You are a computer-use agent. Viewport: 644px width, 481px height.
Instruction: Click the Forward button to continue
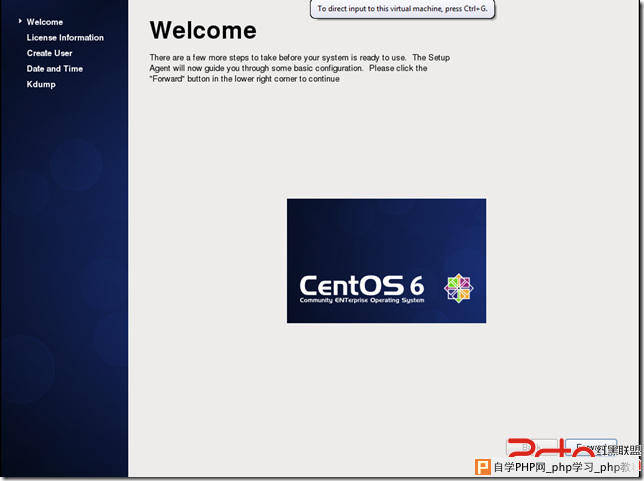pyautogui.click(x=591, y=448)
